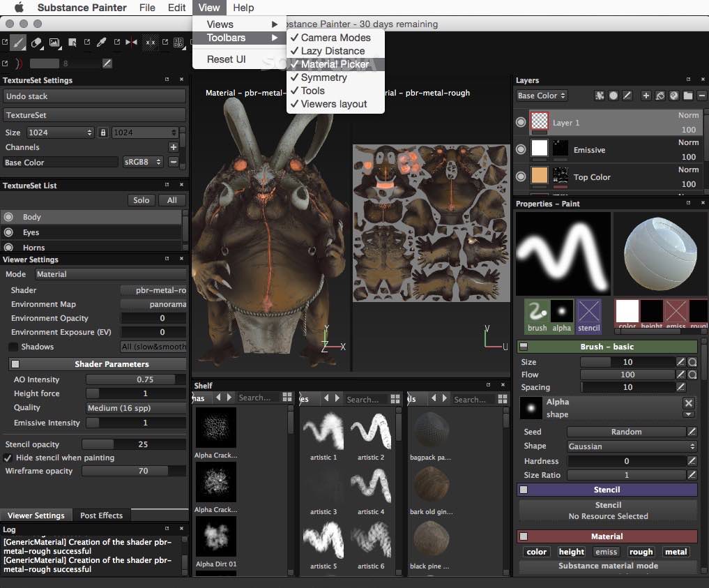
Task: Click pen pressure icon beside brush Size
Action: tap(680, 362)
